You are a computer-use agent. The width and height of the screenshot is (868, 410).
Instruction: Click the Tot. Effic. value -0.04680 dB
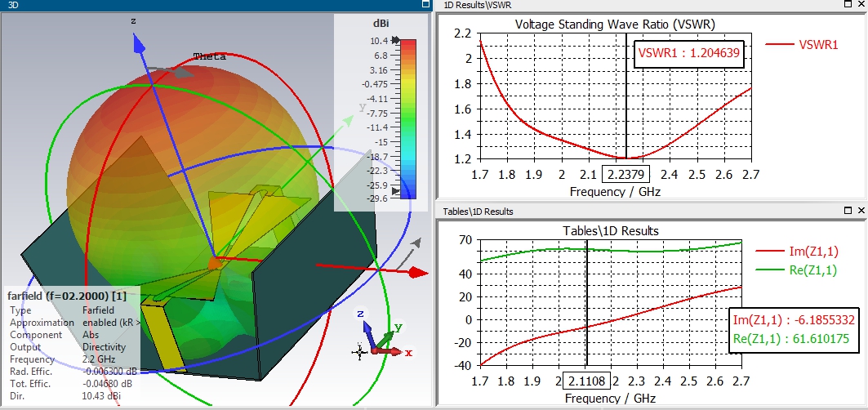coord(108,383)
